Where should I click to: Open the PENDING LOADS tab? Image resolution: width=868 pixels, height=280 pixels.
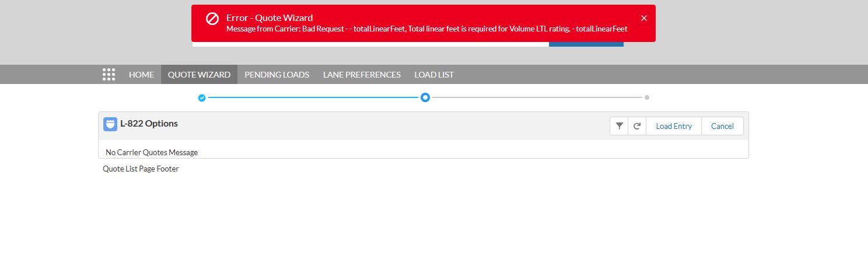click(x=276, y=75)
